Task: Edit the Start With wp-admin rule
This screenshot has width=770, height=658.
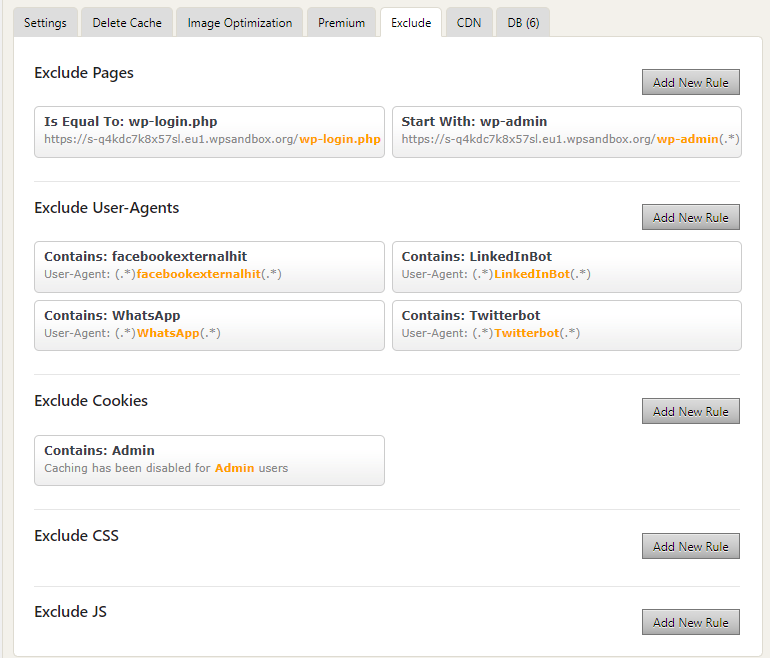Action: 567,132
